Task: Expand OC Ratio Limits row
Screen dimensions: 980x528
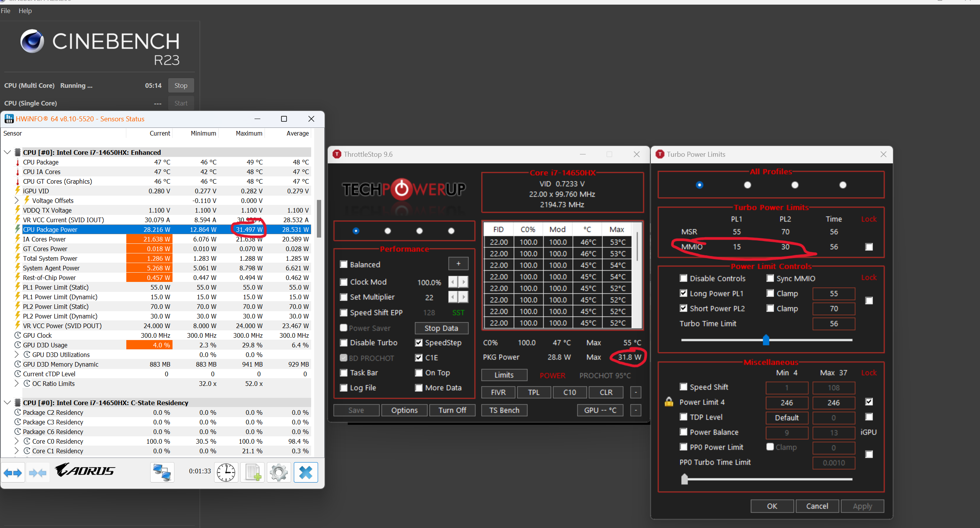Action: 17,383
